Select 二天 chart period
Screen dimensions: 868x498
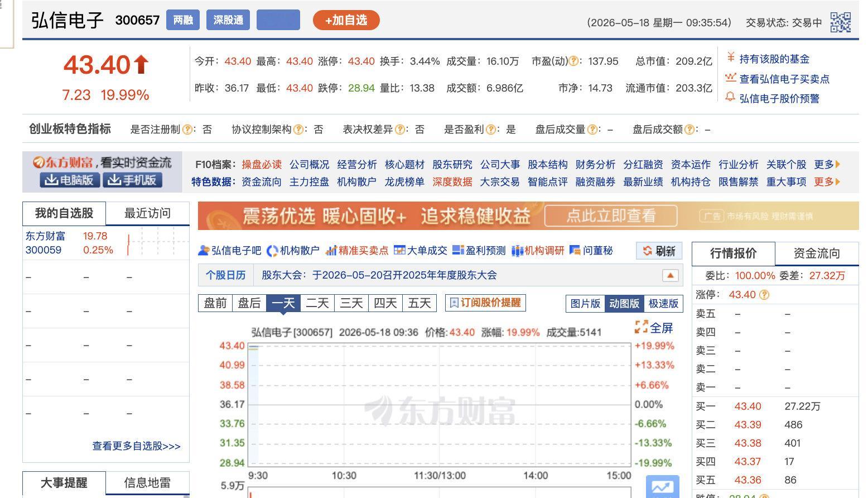[317, 303]
